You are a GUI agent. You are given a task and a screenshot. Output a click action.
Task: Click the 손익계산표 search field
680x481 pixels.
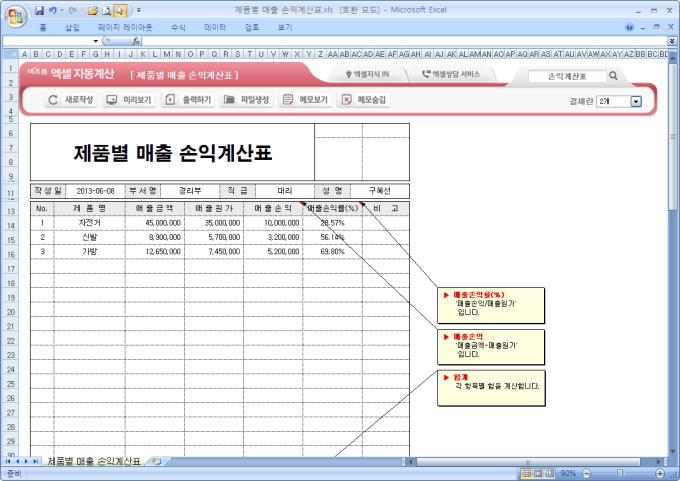pyautogui.click(x=567, y=76)
